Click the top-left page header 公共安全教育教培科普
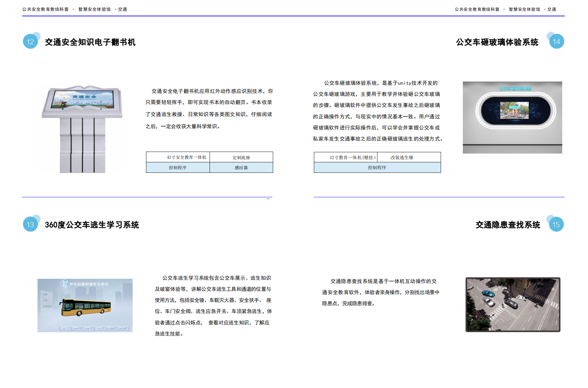This screenshot has width=588, height=388. pyautogui.click(x=46, y=9)
